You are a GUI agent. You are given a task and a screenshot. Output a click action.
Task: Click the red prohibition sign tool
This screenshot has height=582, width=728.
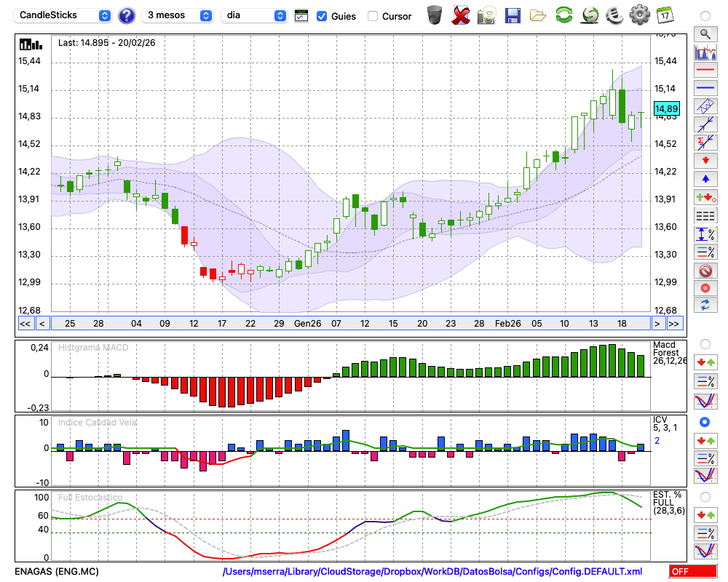coord(705,271)
